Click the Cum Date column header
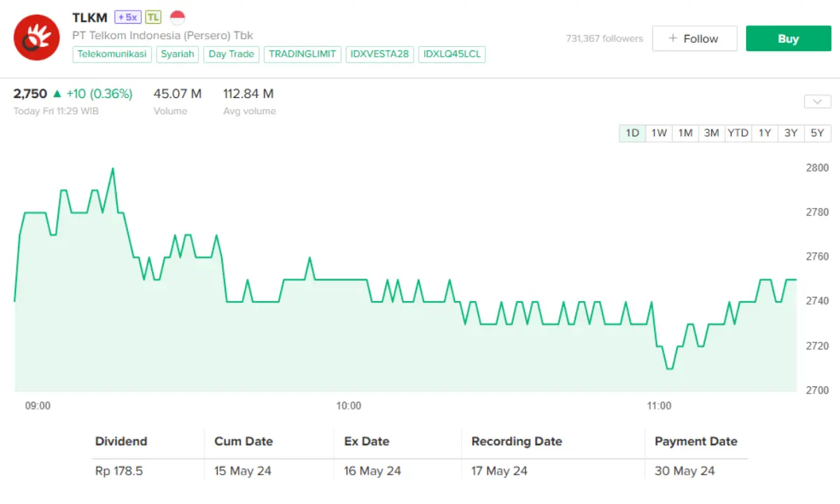This screenshot has height=504, width=840. tap(244, 442)
